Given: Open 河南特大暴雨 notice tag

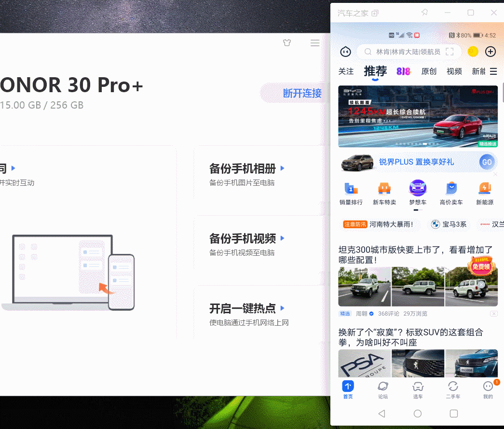Looking at the screenshot, I should point(378,224).
